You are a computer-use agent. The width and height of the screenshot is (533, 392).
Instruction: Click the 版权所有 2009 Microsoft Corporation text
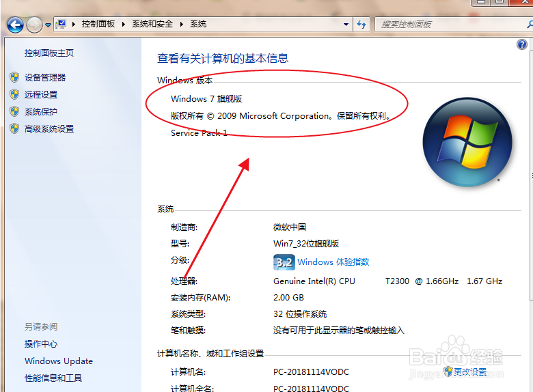click(281, 116)
